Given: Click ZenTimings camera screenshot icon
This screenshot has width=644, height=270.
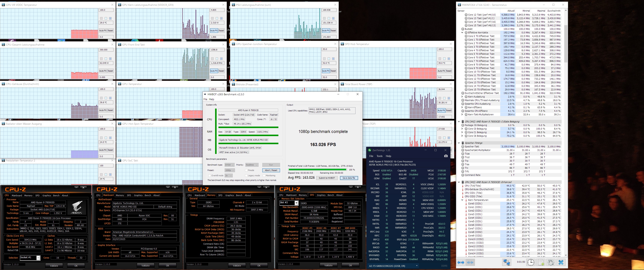Looking at the screenshot, I should click(446, 156).
